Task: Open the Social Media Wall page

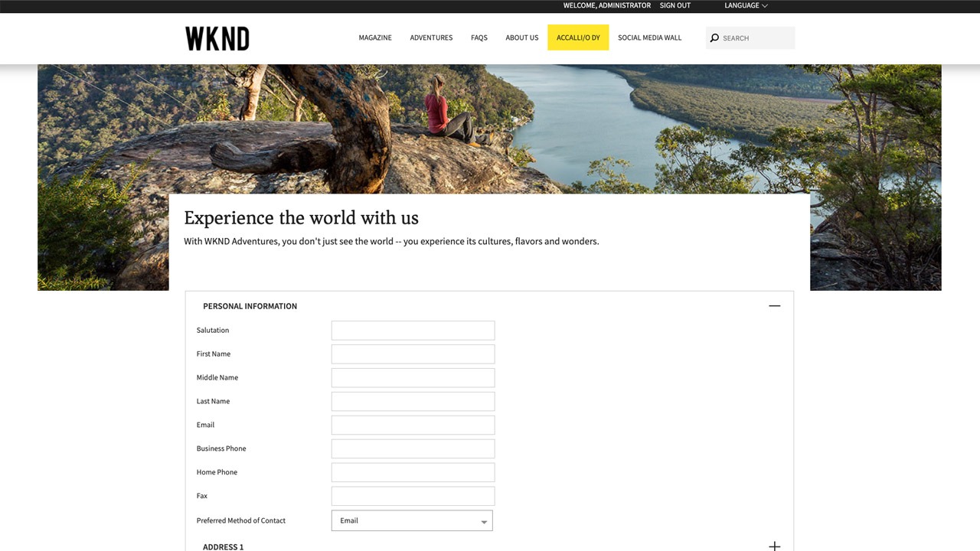Action: (649, 37)
